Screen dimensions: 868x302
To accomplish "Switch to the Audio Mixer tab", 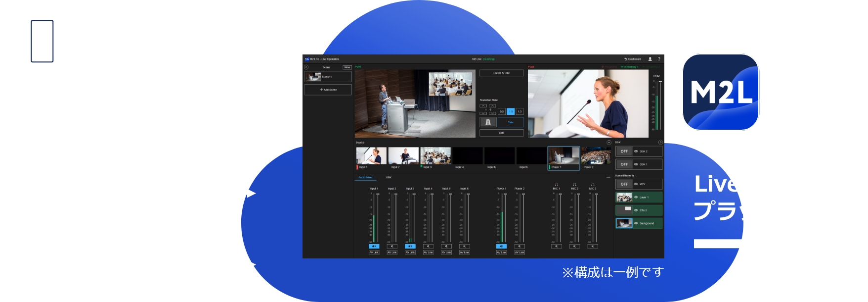I will pyautogui.click(x=366, y=177).
